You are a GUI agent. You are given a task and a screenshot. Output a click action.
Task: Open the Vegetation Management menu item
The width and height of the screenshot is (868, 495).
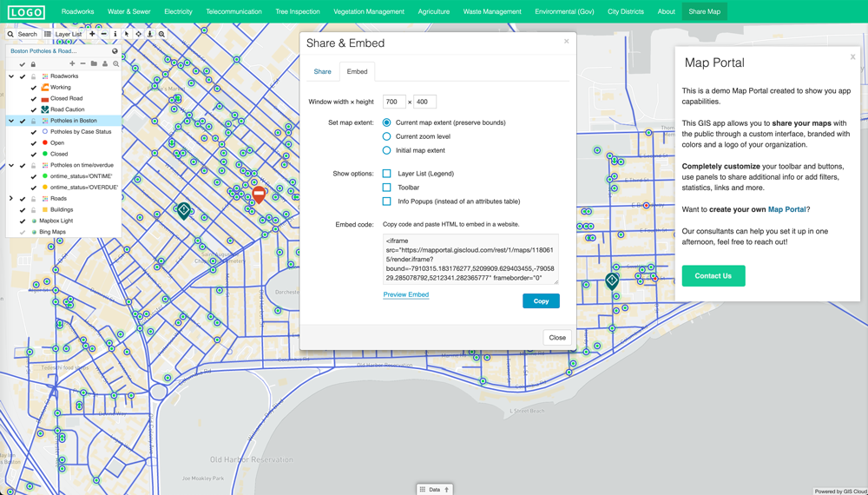(369, 11)
